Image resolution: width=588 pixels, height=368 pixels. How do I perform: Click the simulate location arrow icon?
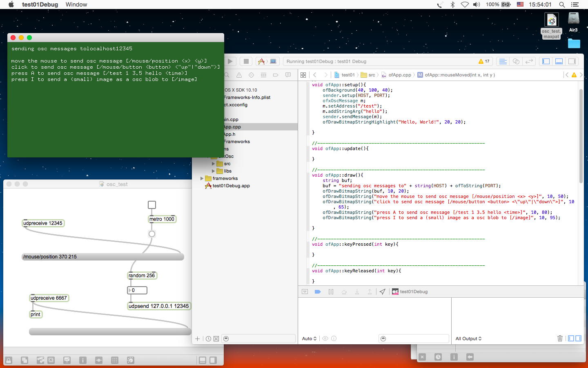pyautogui.click(x=382, y=292)
